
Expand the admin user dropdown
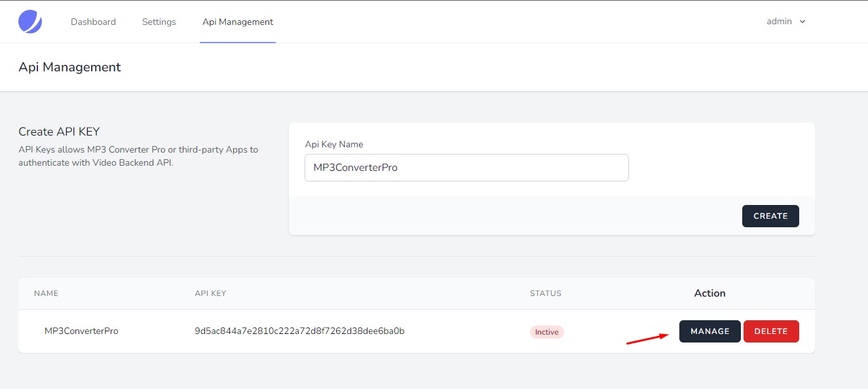786,22
